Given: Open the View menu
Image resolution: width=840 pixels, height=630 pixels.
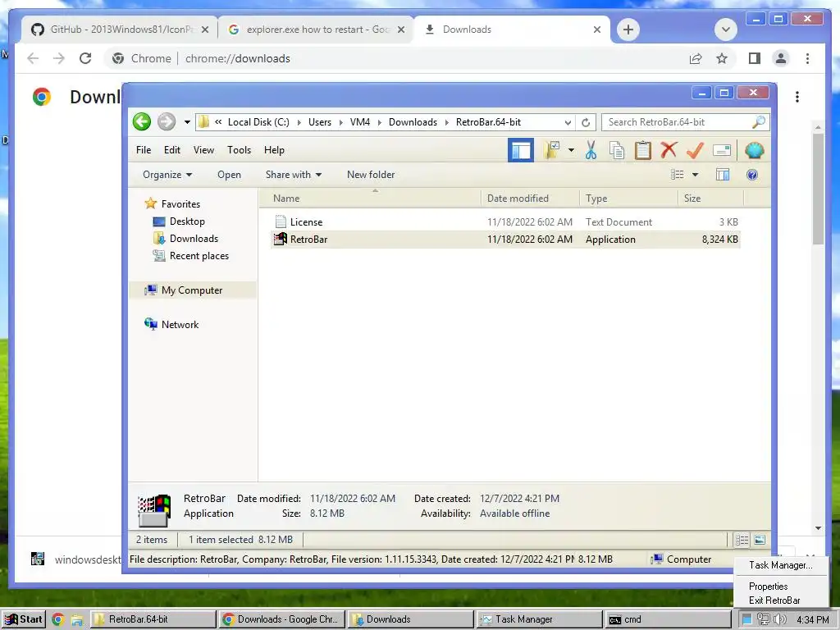Looking at the screenshot, I should (x=203, y=150).
